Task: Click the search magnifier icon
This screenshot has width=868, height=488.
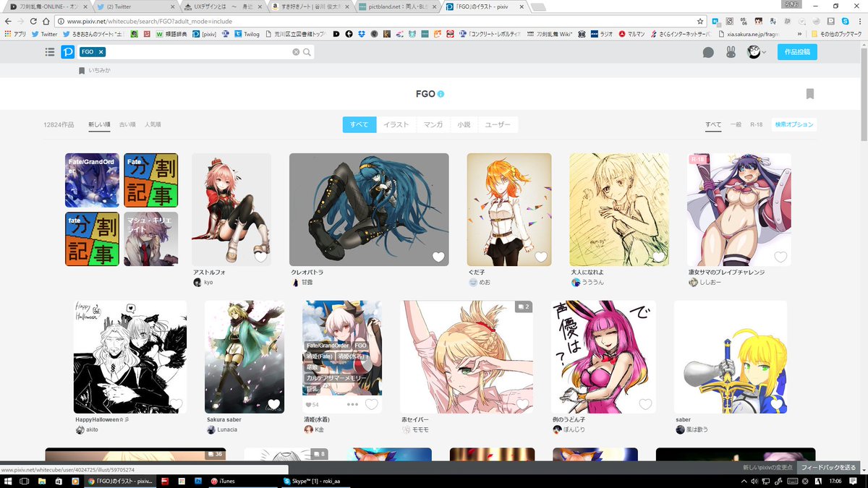Action: (x=307, y=52)
